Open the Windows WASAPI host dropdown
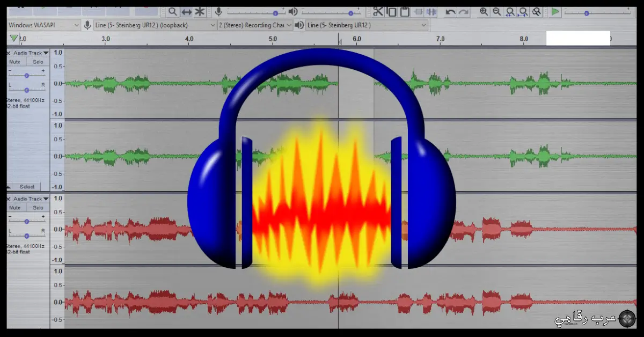644x337 pixels. [43, 25]
